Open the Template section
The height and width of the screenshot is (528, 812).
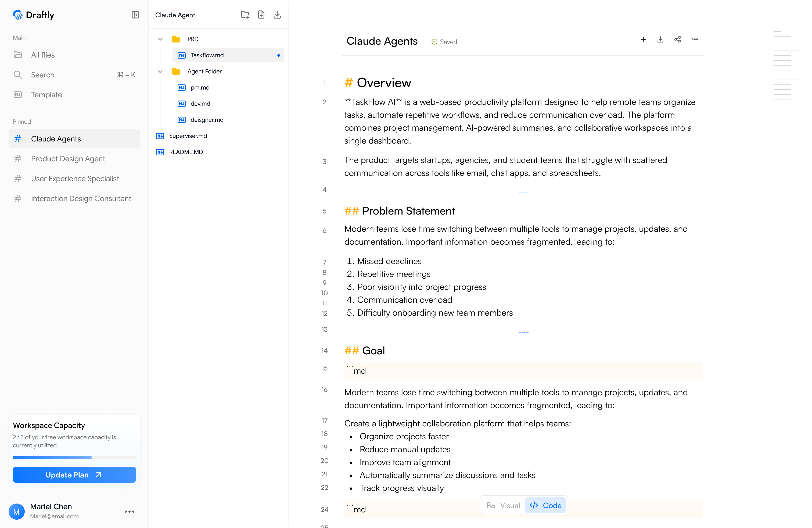click(74, 95)
